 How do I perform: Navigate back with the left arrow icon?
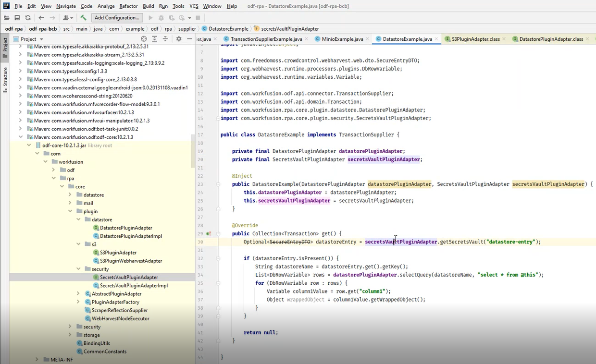(x=41, y=18)
